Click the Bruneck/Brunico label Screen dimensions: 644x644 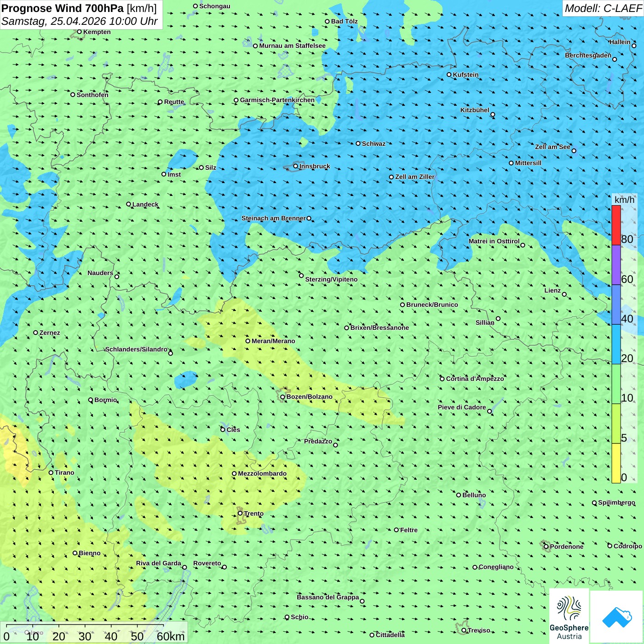[432, 305]
